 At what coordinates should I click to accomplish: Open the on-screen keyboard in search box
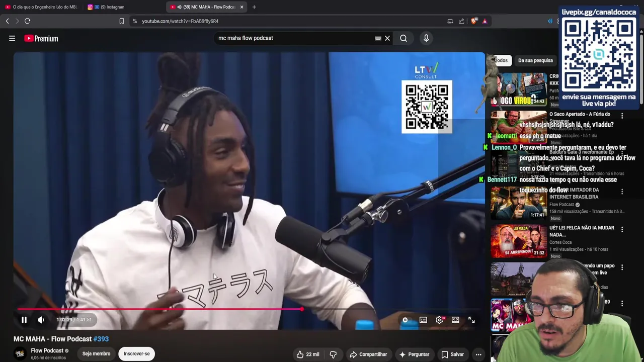[378, 38]
